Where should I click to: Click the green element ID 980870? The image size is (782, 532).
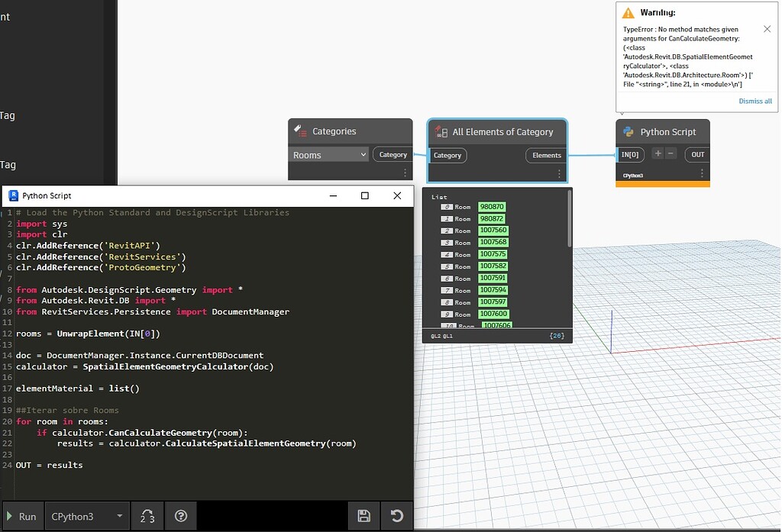coord(492,207)
